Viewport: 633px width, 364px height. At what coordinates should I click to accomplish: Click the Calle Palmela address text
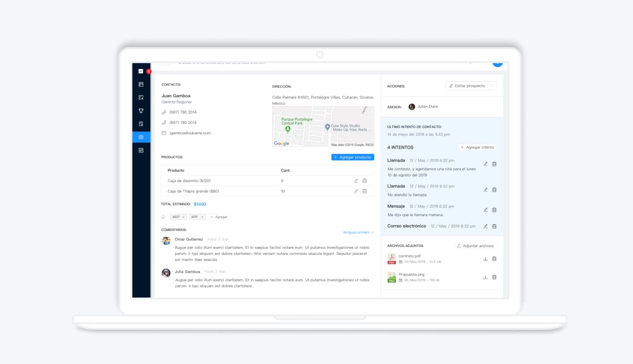pyautogui.click(x=323, y=100)
